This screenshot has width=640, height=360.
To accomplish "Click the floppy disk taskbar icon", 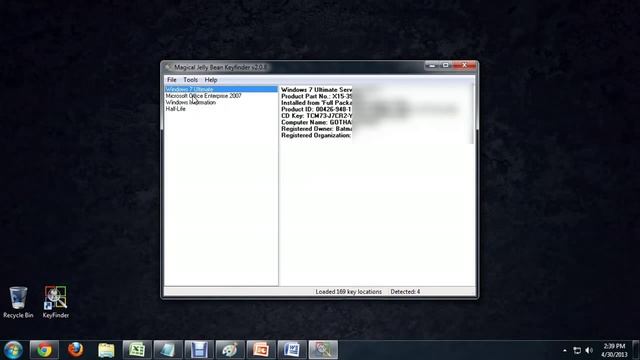I will pyautogui.click(x=199, y=350).
